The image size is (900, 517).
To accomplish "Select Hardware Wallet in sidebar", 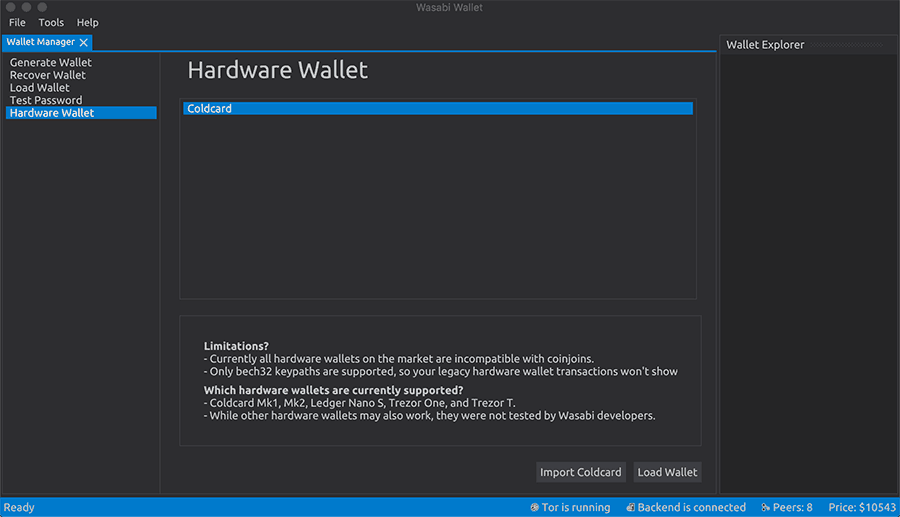I will [x=81, y=113].
